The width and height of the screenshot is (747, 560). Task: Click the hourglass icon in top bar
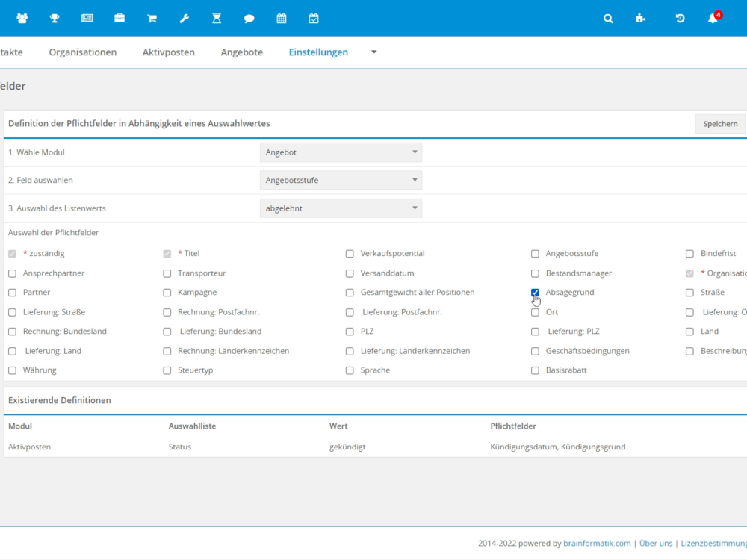coord(217,19)
